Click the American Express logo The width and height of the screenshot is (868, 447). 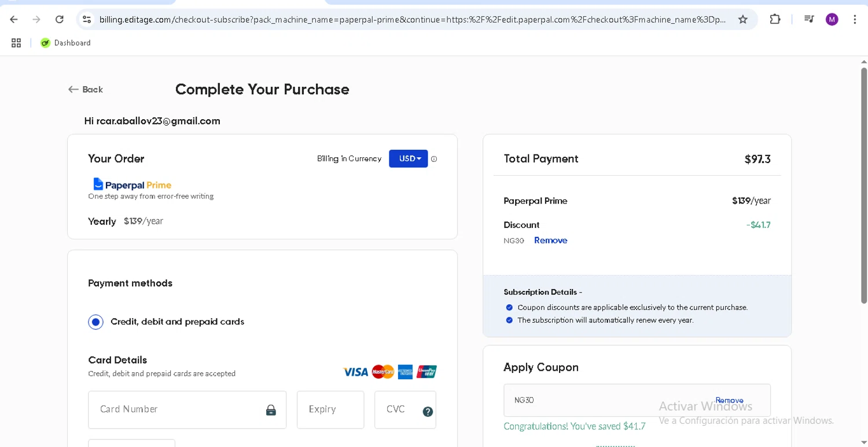[405, 372]
